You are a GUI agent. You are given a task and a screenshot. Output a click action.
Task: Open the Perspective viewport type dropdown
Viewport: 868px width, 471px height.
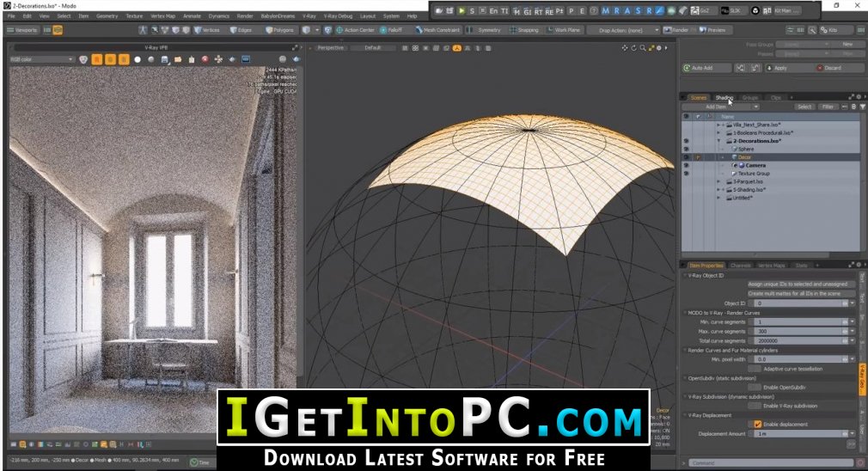(x=331, y=48)
